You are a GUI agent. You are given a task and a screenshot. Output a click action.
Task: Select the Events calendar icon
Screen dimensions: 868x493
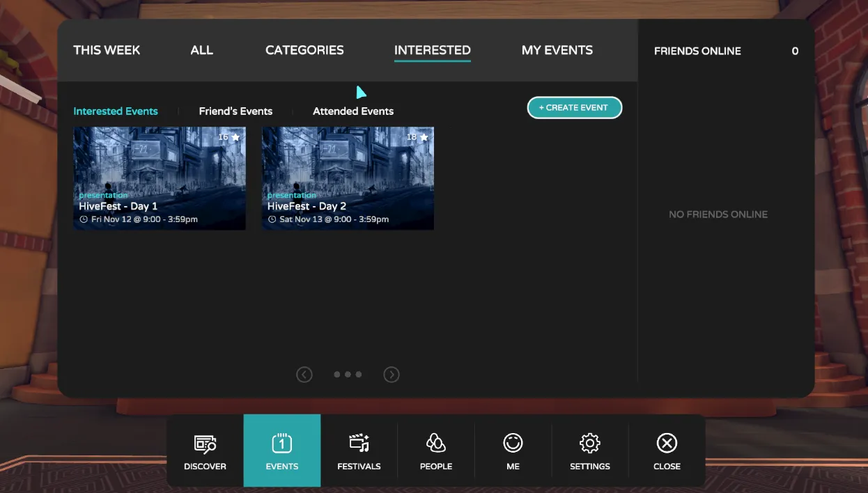281,443
